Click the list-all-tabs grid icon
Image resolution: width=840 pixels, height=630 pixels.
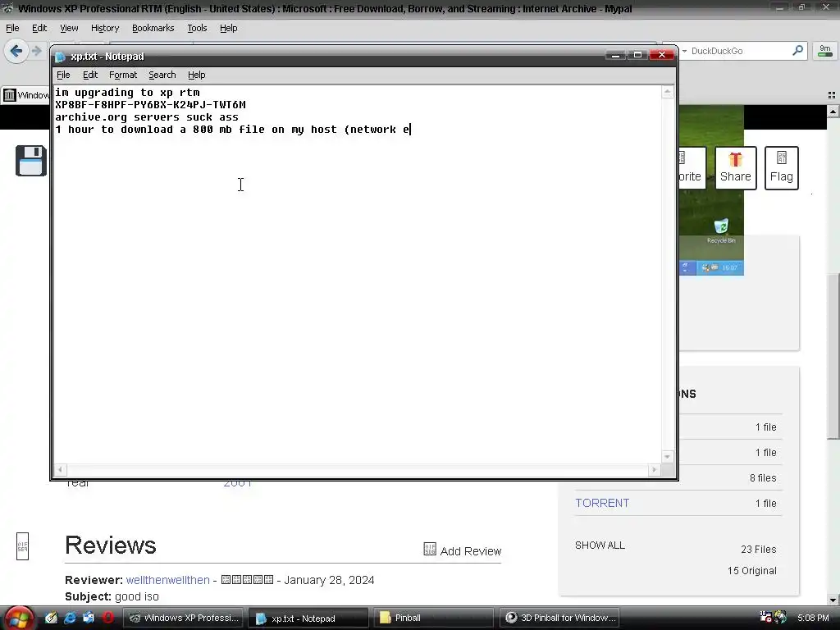[x=832, y=95]
